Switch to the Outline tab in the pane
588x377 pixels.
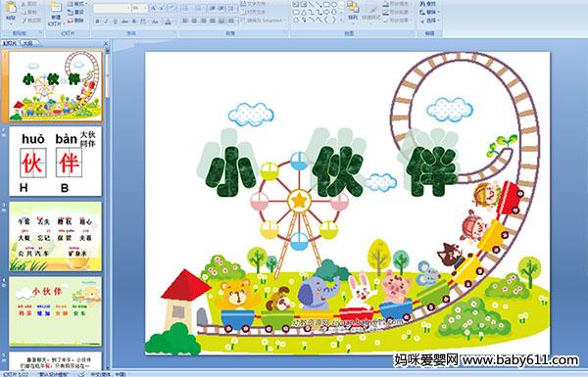28,43
